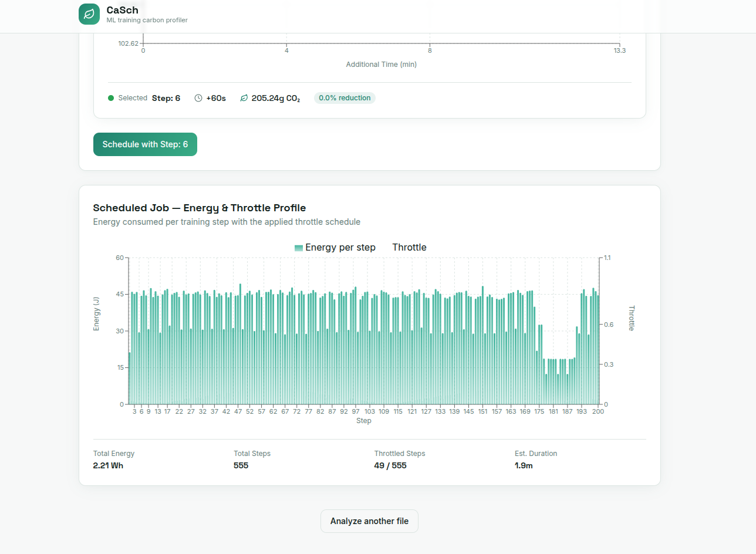Toggle the Throttle series legend label
Viewport: 756px width, 554px height.
[x=409, y=248]
